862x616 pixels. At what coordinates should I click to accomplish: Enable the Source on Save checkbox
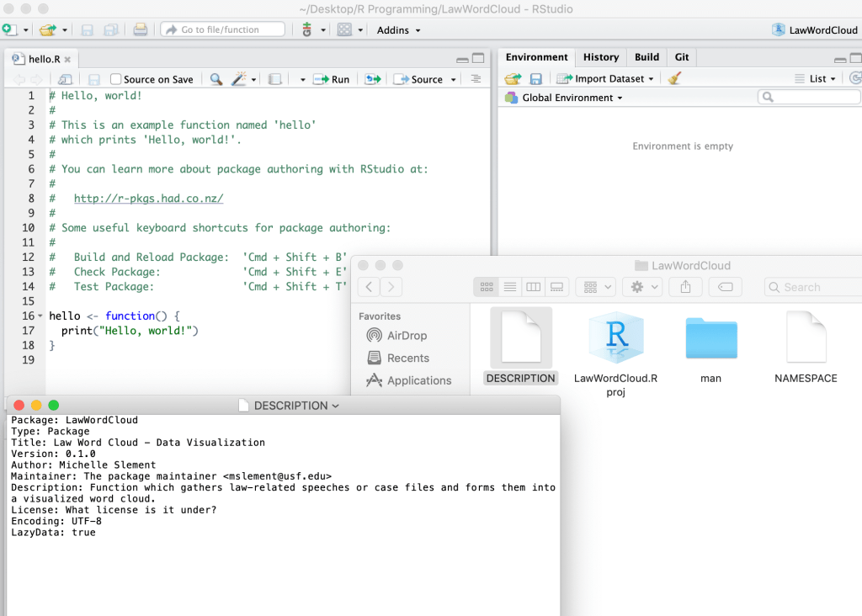116,79
